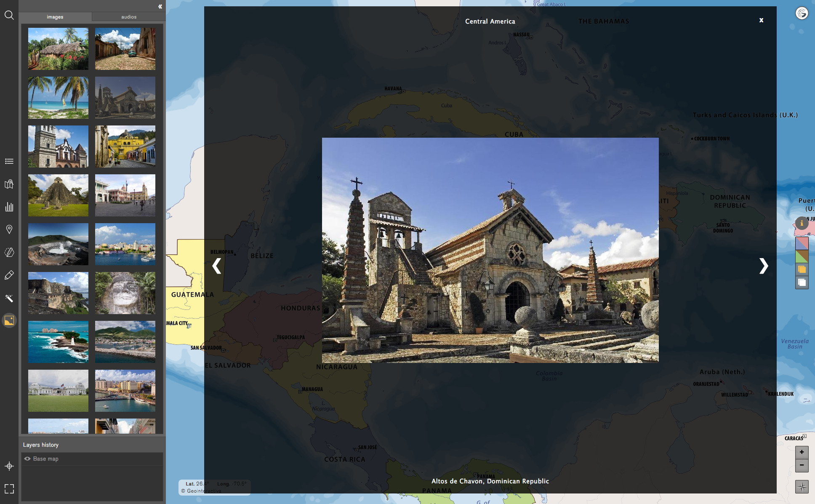This screenshot has height=504, width=815.
Task: Open the search tool in left sidebar
Action: coord(9,16)
